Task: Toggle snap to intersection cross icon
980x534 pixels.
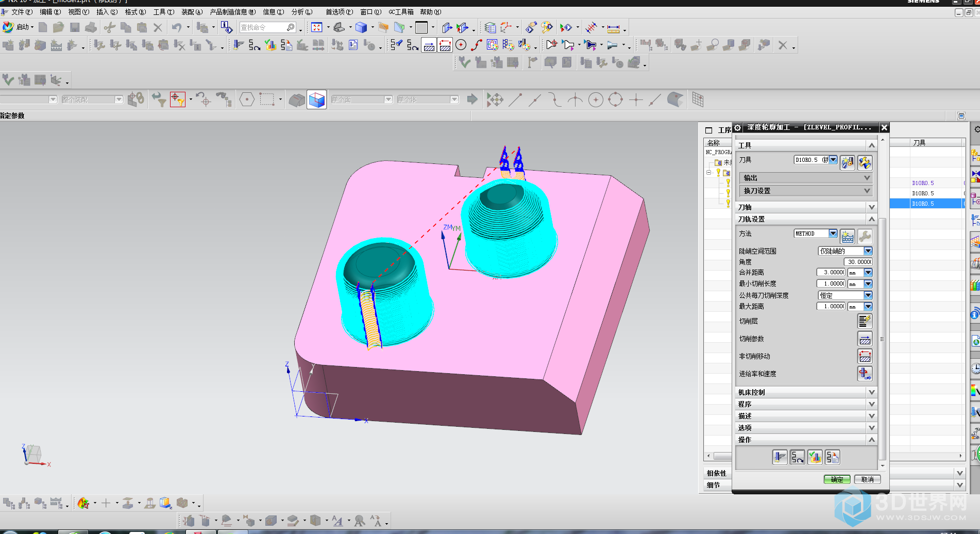Action: [636, 100]
